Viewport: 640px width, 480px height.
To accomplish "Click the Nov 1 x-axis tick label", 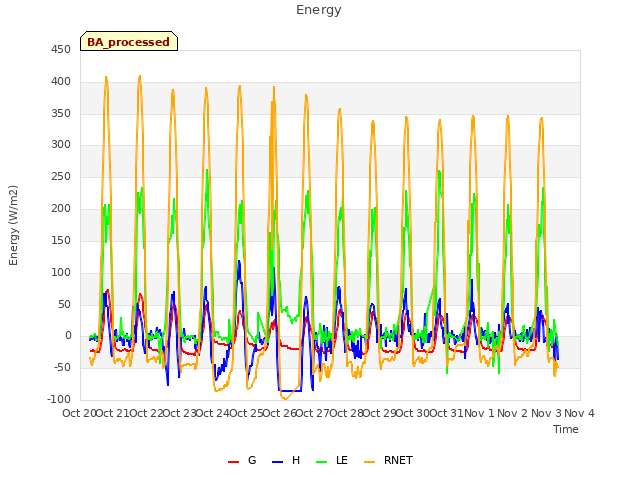I will click(479, 413).
